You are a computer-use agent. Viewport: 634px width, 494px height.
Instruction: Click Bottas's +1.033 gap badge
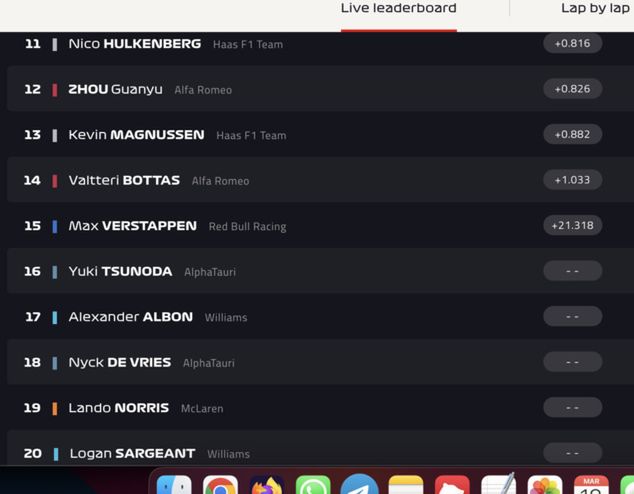tap(573, 179)
